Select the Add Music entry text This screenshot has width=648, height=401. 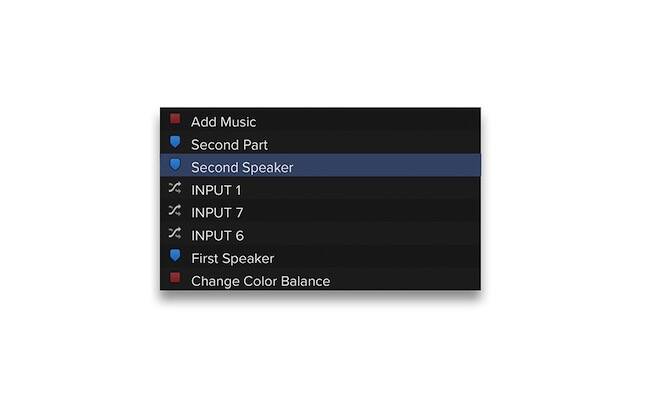click(224, 122)
